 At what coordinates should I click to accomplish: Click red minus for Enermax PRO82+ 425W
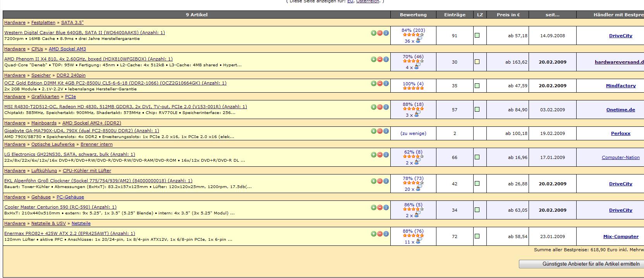coord(380,234)
